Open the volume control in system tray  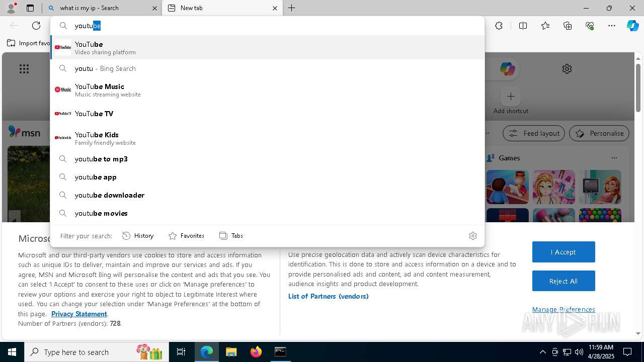[579, 352]
